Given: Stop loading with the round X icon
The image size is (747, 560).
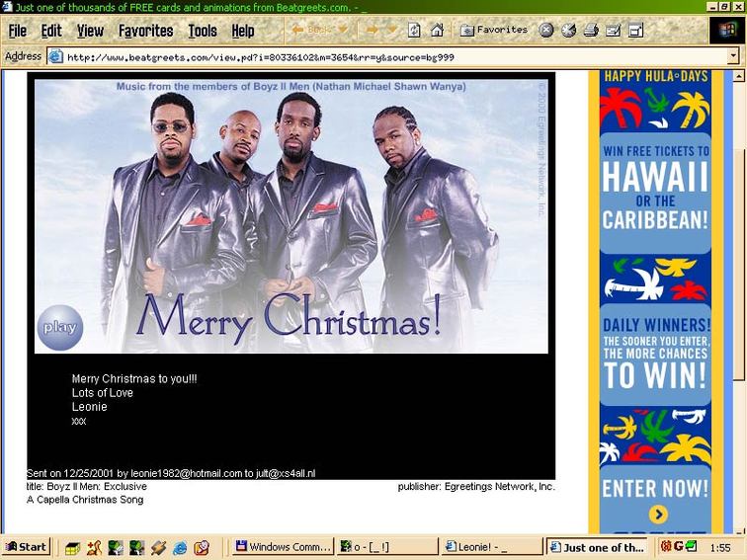Looking at the screenshot, I should (546, 31).
